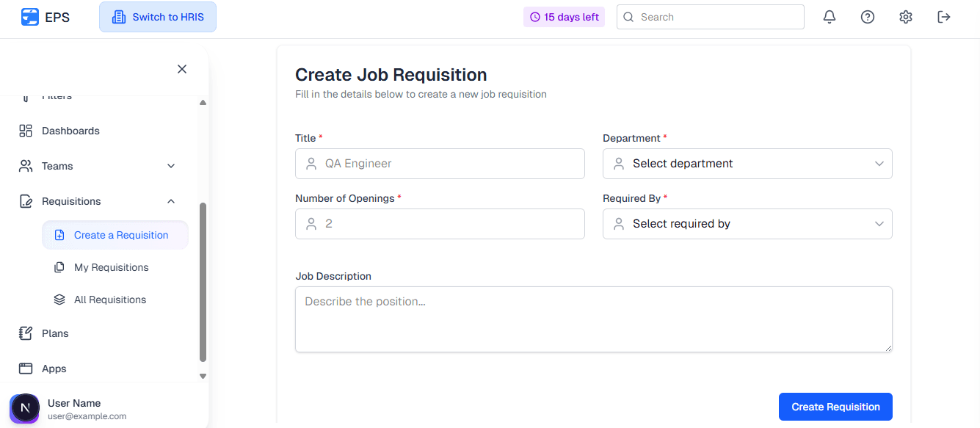The height and width of the screenshot is (428, 980).
Task: Click the textarea resize handle corner
Action: click(x=888, y=348)
